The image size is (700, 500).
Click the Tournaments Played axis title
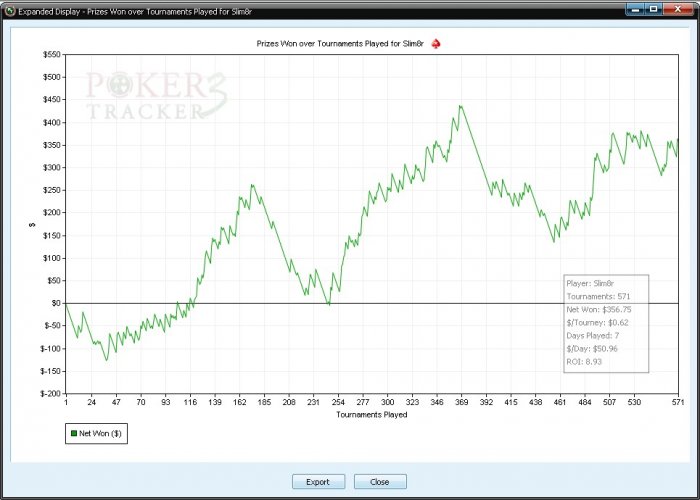[x=371, y=414]
